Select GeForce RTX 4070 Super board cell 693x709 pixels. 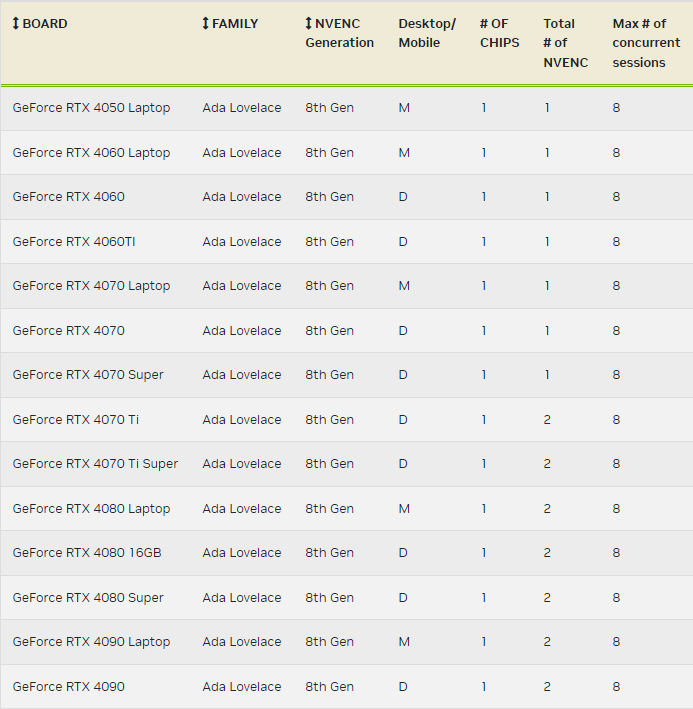click(x=88, y=375)
